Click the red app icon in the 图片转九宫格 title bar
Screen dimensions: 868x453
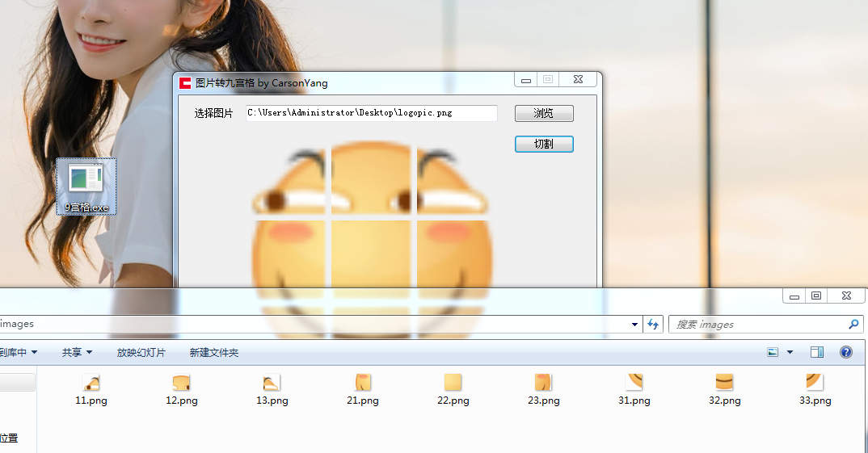[x=185, y=83]
